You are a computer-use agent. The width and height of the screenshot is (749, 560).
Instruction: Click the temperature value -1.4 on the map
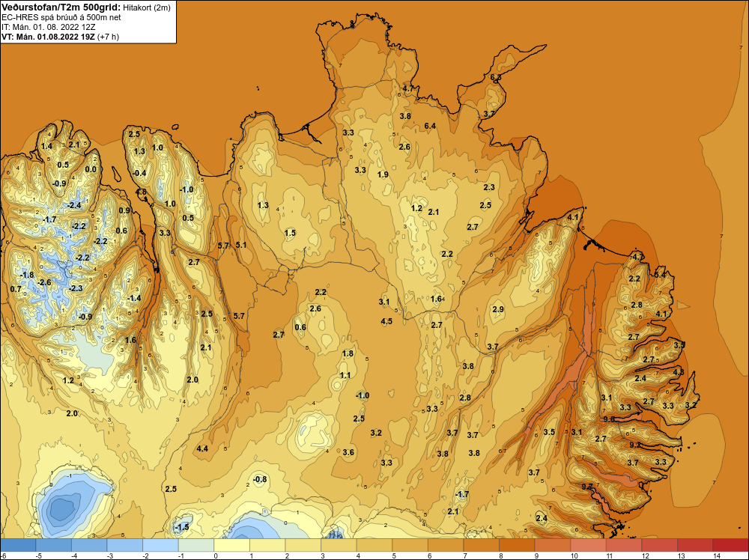click(134, 298)
